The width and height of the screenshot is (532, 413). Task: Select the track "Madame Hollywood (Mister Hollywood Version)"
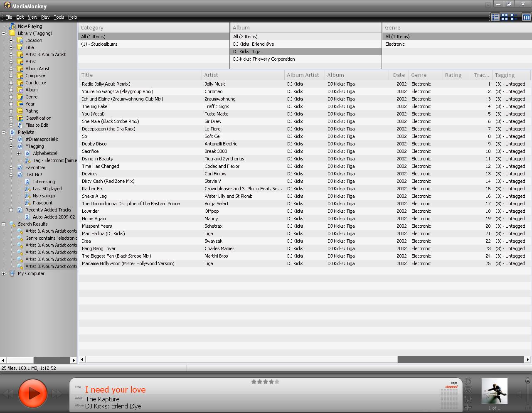(x=128, y=263)
